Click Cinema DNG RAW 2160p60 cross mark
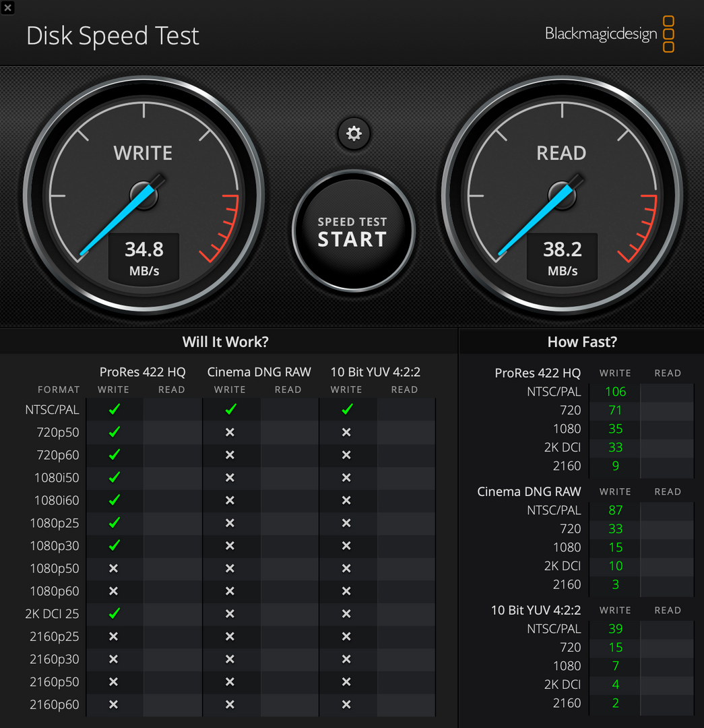 [x=230, y=704]
